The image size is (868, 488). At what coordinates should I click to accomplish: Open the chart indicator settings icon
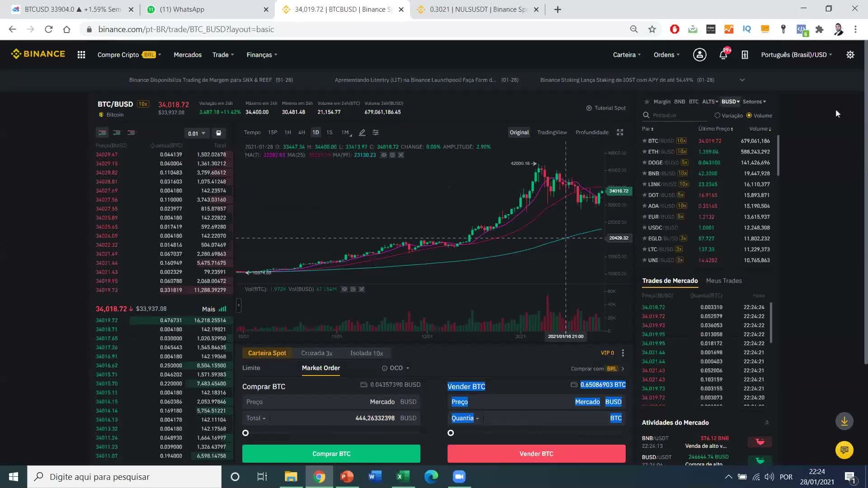point(375,132)
